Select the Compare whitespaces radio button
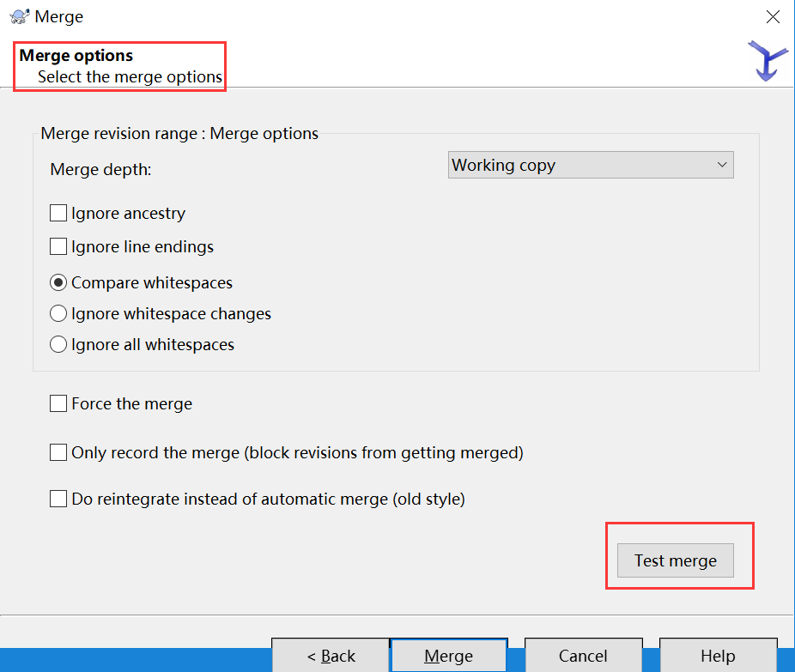This screenshot has width=795, height=672. (58, 283)
